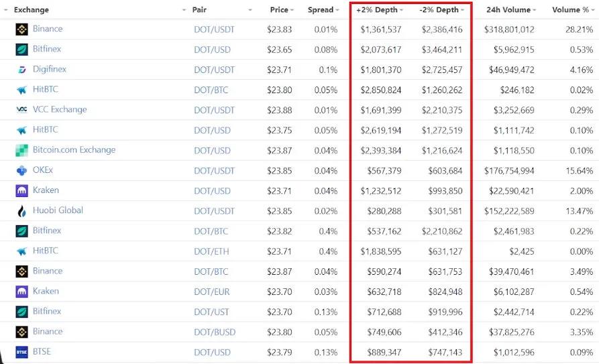Image resolution: width=599 pixels, height=364 pixels.
Task: Select the Exchange column header label
Action: [31, 10]
